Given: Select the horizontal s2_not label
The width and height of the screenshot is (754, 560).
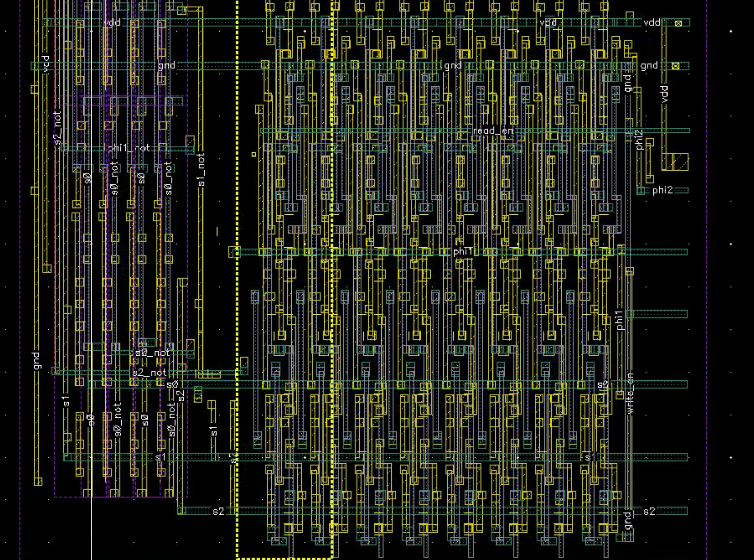Looking at the screenshot, I should (x=149, y=373).
